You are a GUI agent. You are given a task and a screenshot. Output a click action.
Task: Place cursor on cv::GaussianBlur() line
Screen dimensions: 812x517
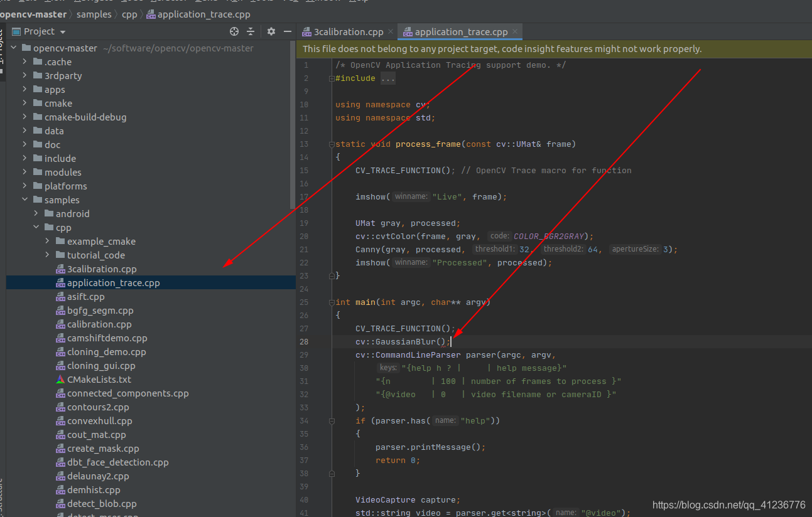coord(403,342)
